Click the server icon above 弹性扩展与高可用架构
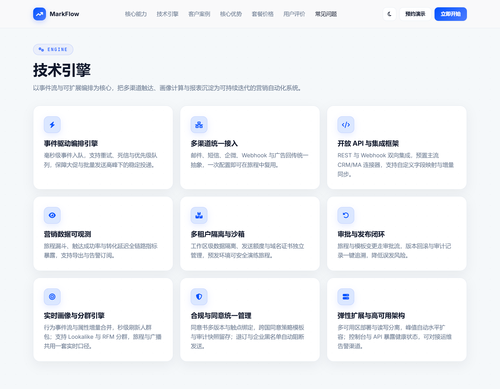The width and height of the screenshot is (500, 389). point(346,297)
